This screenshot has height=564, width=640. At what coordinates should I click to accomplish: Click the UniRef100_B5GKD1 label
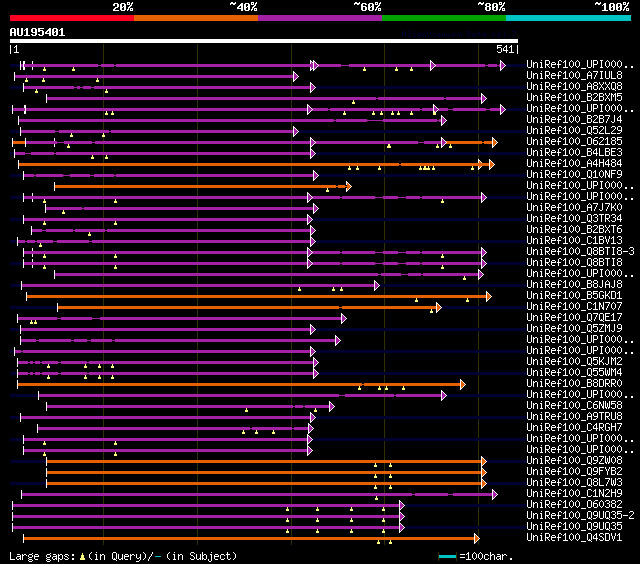tap(574, 296)
